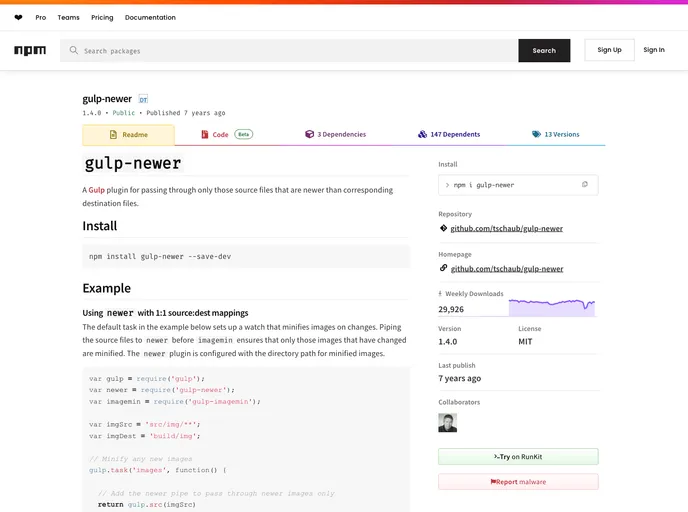
Task: Open the collaborator avatar
Action: click(x=448, y=422)
